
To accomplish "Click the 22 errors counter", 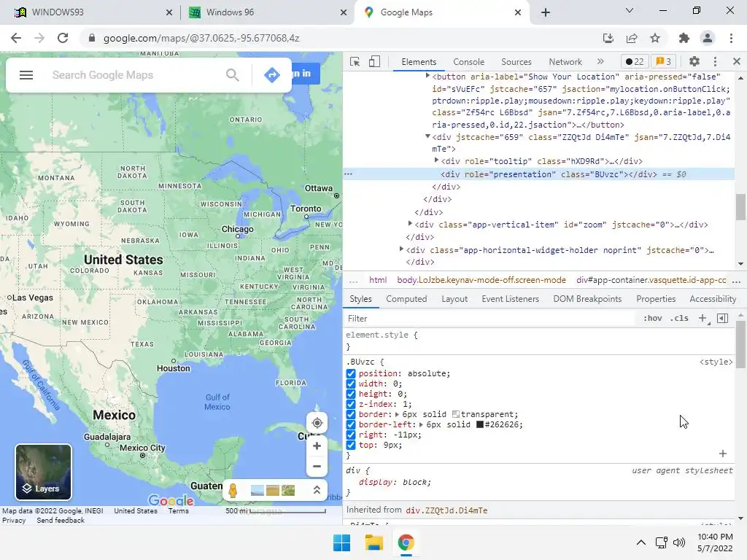I will [x=635, y=61].
